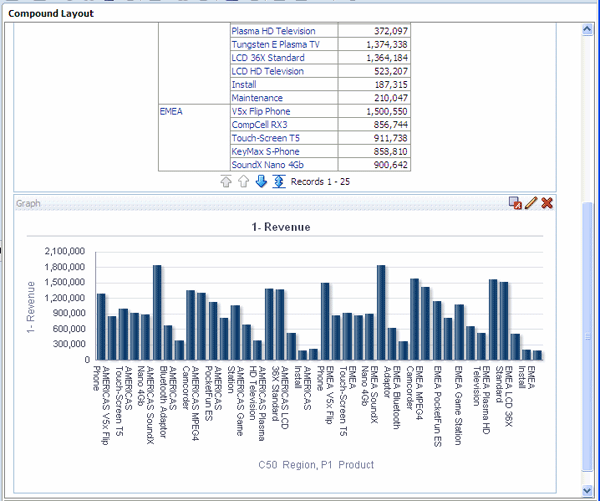
Task: Select the revenue value 911,738
Action: (x=391, y=138)
